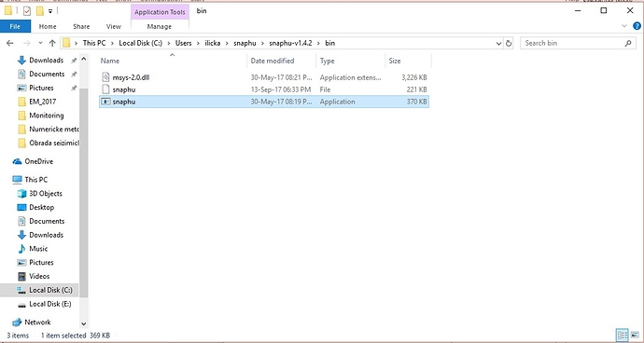Click the folder icon in address bar
The image size is (644, 343).
coord(66,43)
